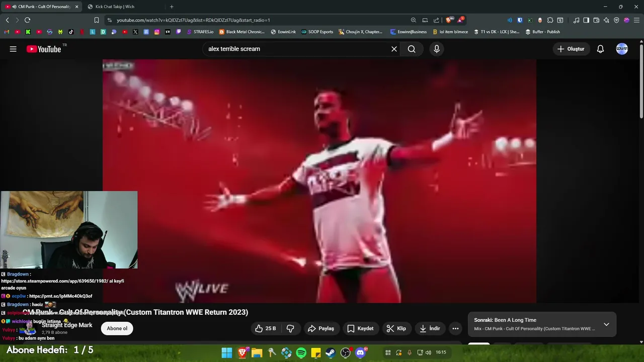
Task: Open the extensions puzzle icon
Action: [550, 20]
